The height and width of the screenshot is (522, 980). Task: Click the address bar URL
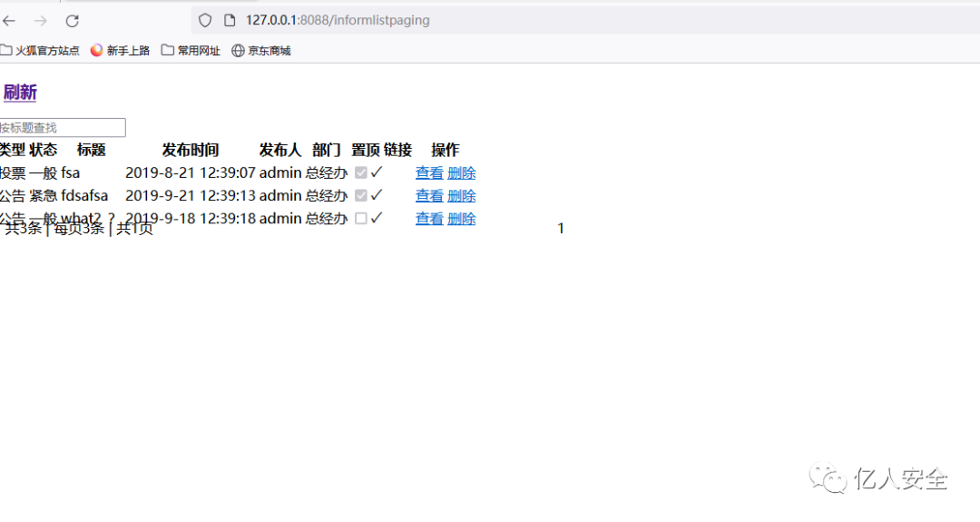click(x=338, y=20)
